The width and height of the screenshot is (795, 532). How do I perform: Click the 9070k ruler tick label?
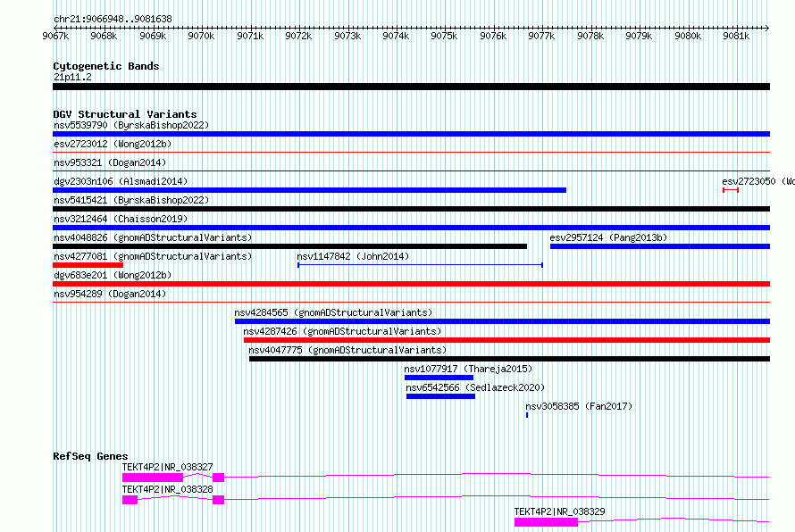pyautogui.click(x=201, y=36)
